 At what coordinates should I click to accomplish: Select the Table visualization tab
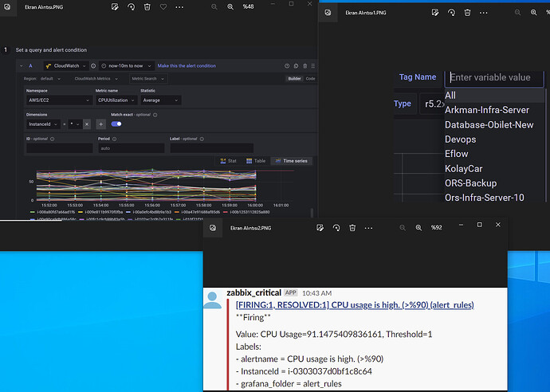pyautogui.click(x=256, y=161)
